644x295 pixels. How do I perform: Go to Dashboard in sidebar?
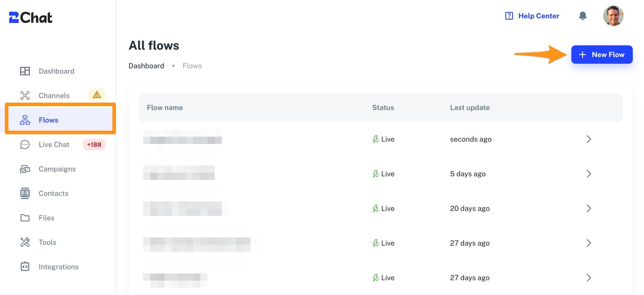56,71
